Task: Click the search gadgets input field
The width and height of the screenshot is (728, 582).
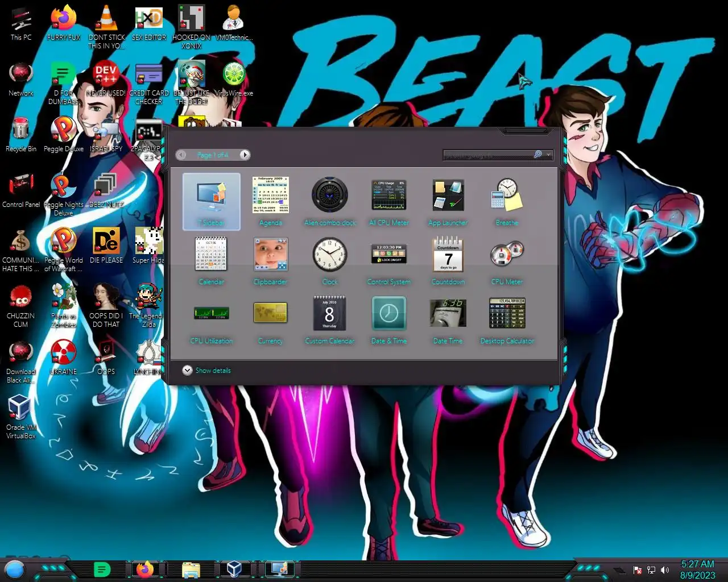Action: [488, 155]
